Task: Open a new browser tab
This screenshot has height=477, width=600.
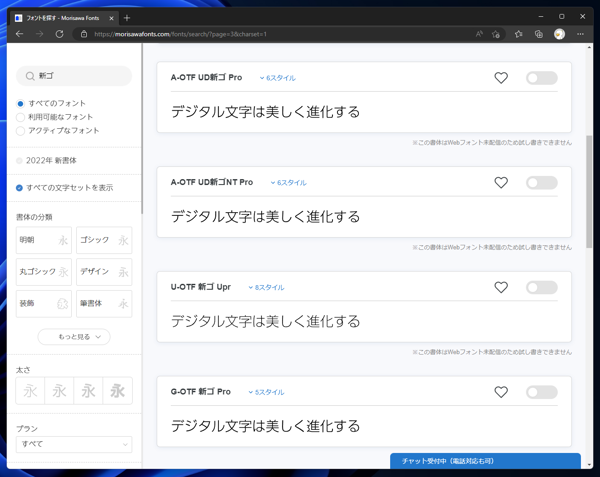Action: [x=127, y=18]
